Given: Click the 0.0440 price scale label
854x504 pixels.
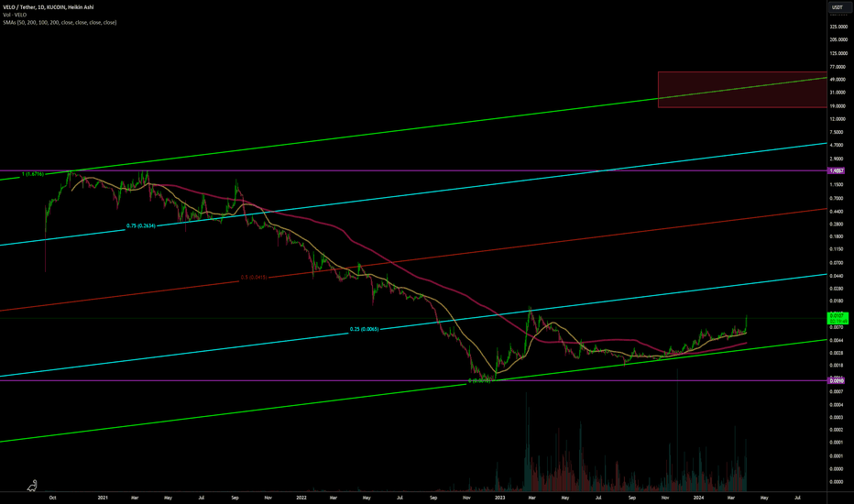Looking at the screenshot, I should click(838, 276).
